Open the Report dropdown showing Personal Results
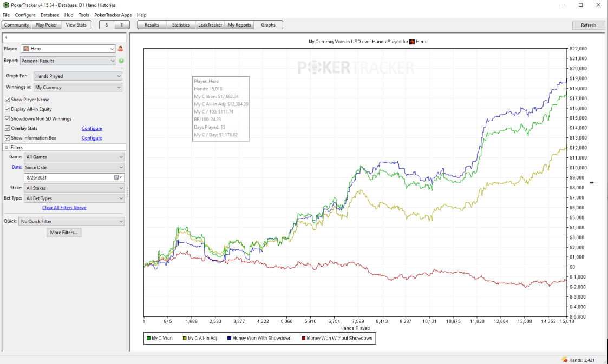Image resolution: width=608 pixels, height=364 pixels. click(68, 61)
